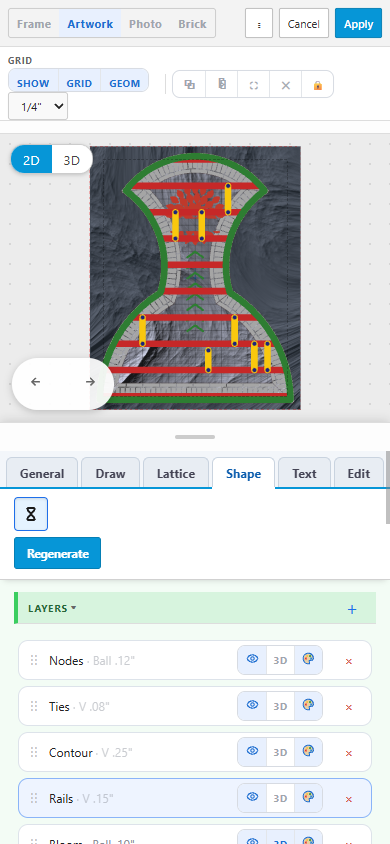Open the 1/4" grid size dropdown

(38, 106)
